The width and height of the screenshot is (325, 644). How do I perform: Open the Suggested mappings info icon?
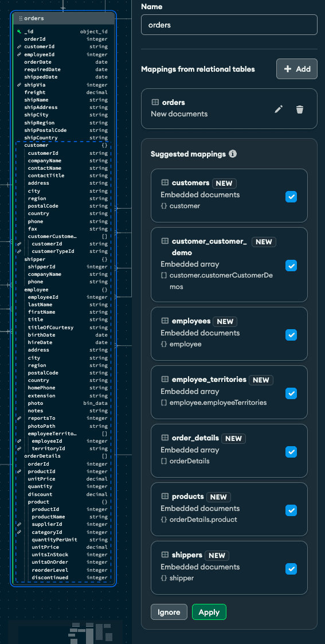(233, 154)
